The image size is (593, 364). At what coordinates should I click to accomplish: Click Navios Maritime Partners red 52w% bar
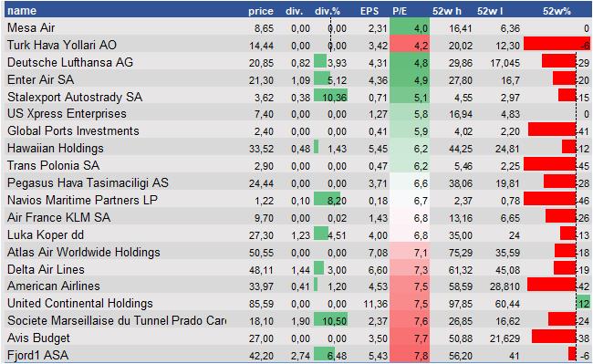[x=550, y=199]
